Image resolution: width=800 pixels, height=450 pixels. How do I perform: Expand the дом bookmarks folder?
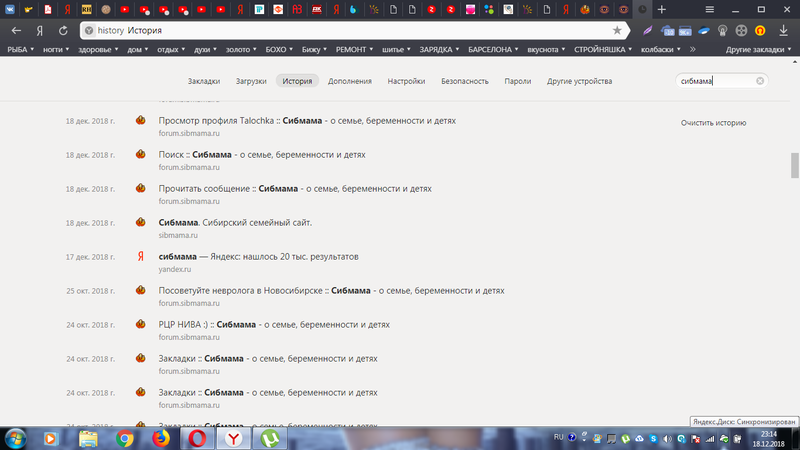(x=138, y=49)
